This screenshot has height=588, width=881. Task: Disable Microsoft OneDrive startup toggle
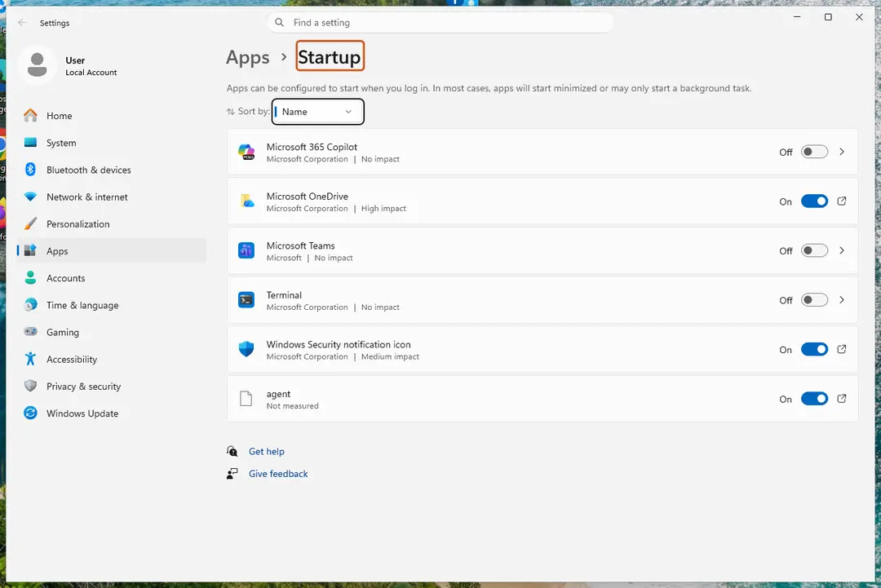tap(814, 201)
